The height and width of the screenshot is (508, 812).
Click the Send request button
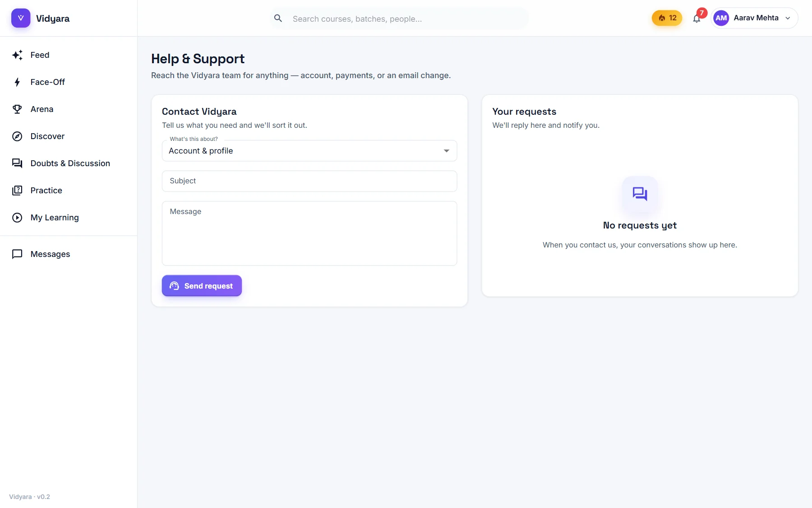(x=202, y=286)
